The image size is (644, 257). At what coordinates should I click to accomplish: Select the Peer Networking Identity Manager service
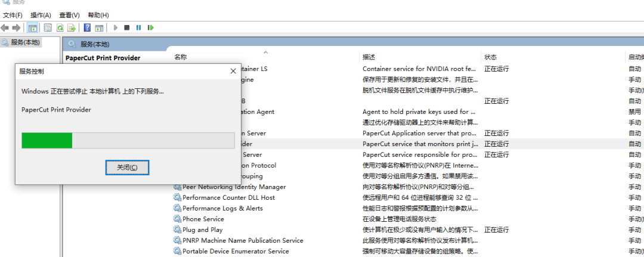click(234, 187)
